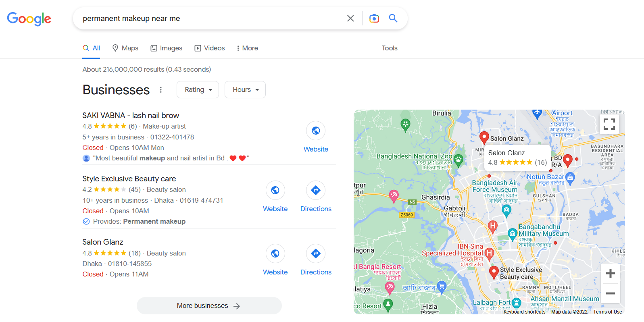
Task: Open website for SAKI VABNA listing
Action: [x=316, y=131]
